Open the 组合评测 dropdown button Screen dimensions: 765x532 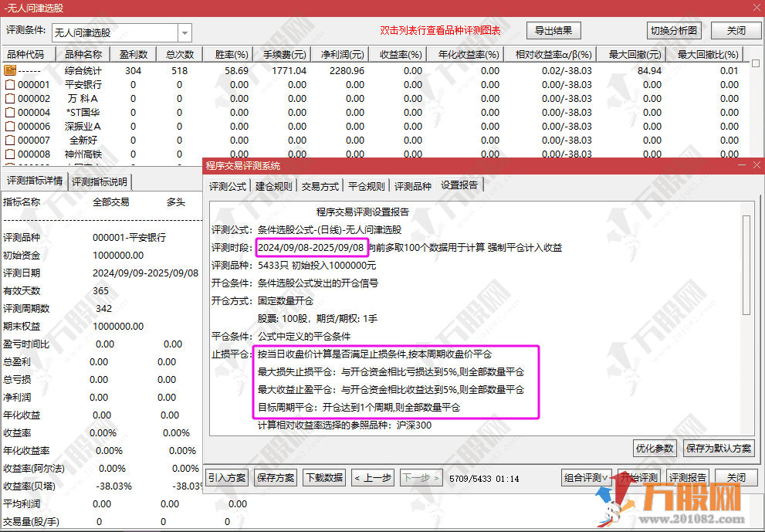point(587,477)
